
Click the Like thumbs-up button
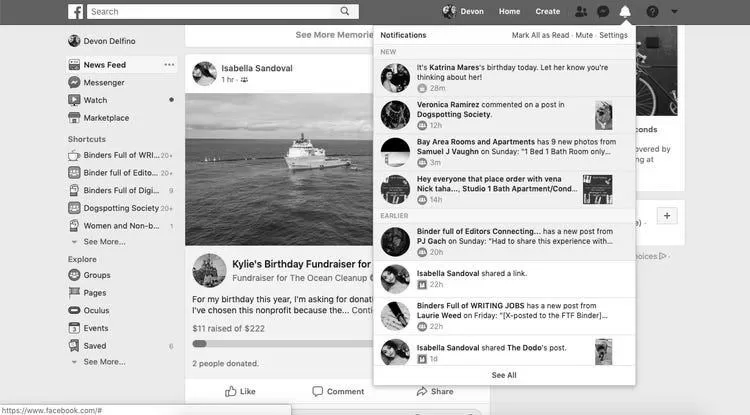240,392
